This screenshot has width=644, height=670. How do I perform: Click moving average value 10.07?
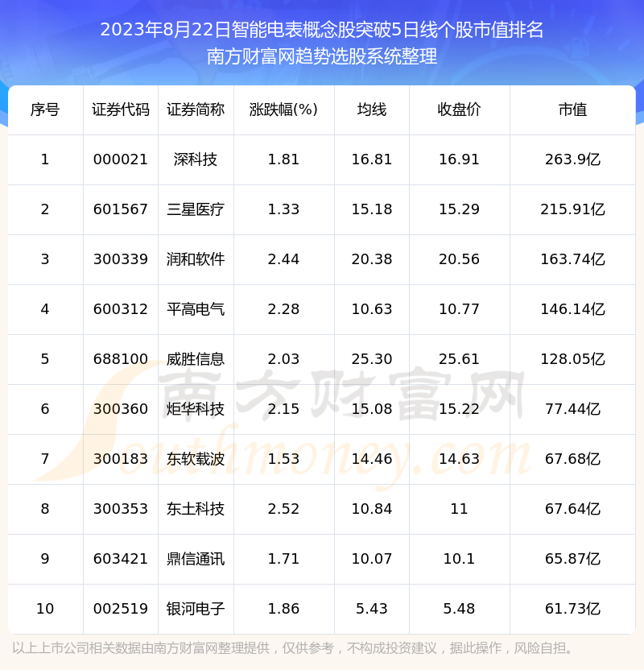click(372, 560)
